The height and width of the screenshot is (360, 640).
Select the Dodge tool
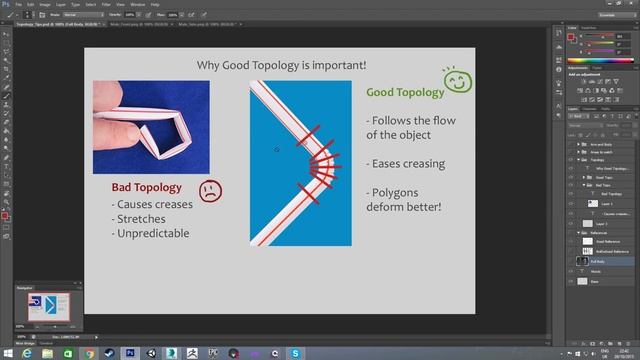point(6,149)
